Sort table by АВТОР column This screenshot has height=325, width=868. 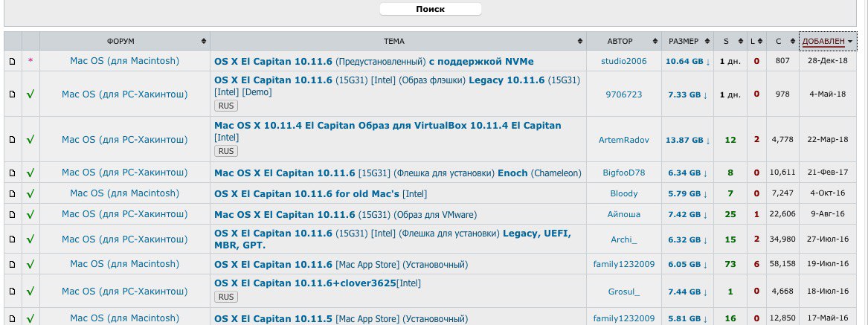624,41
